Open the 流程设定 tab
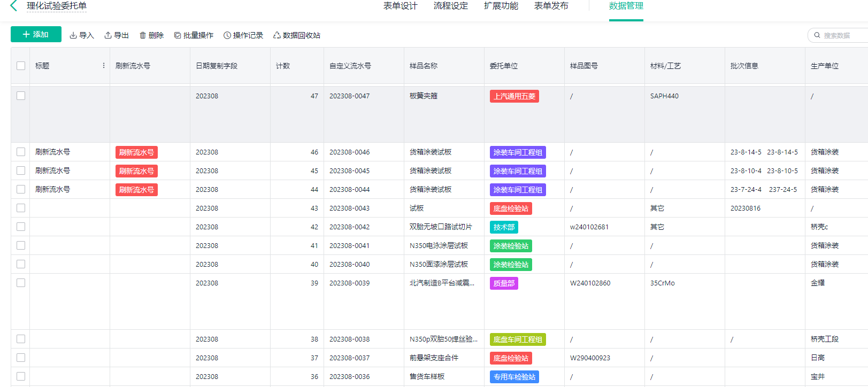Image resolution: width=868 pixels, height=387 pixels. [x=450, y=6]
